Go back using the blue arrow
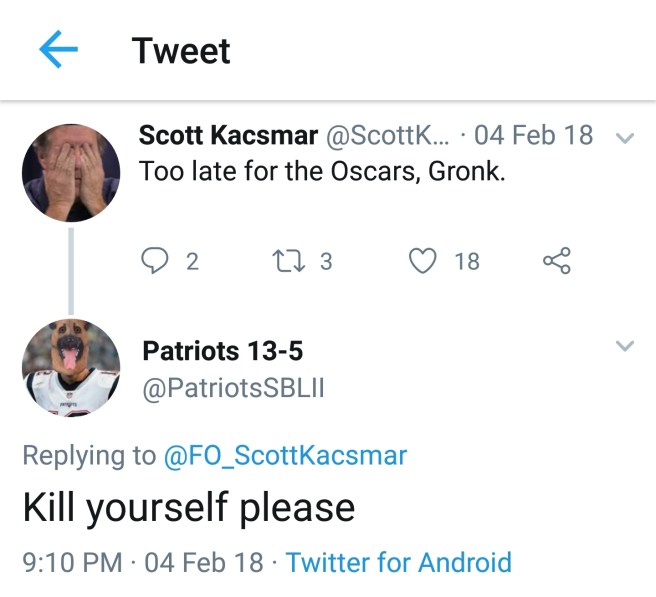 58,51
